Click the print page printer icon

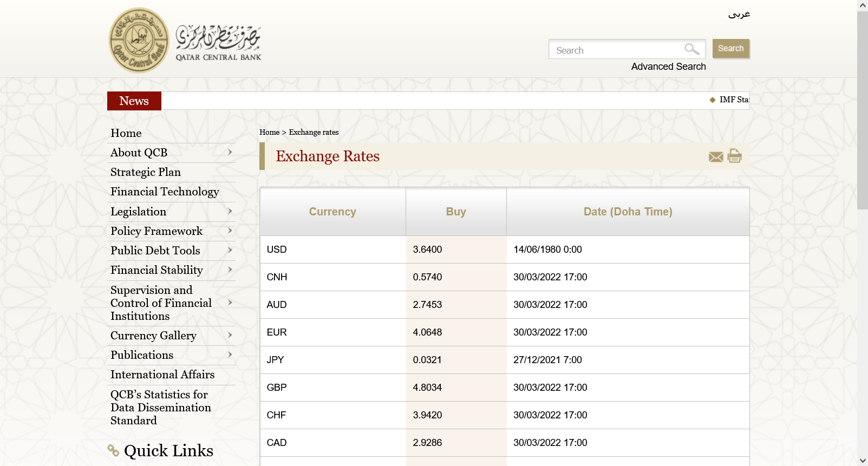coord(735,156)
